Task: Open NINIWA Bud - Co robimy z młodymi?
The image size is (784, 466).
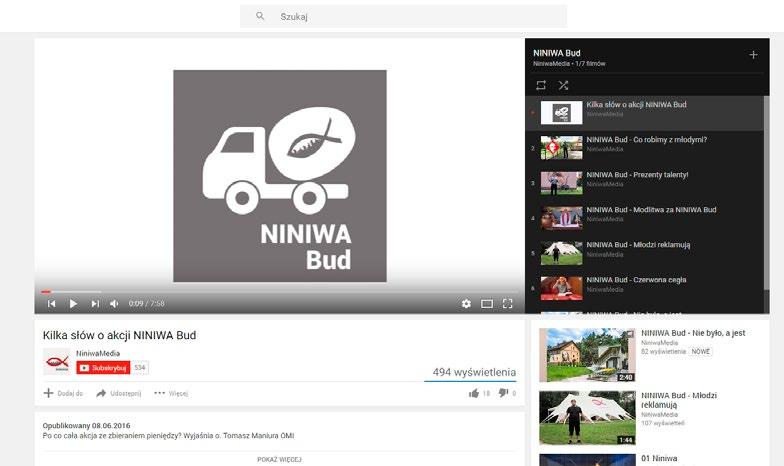Action: tap(645, 148)
